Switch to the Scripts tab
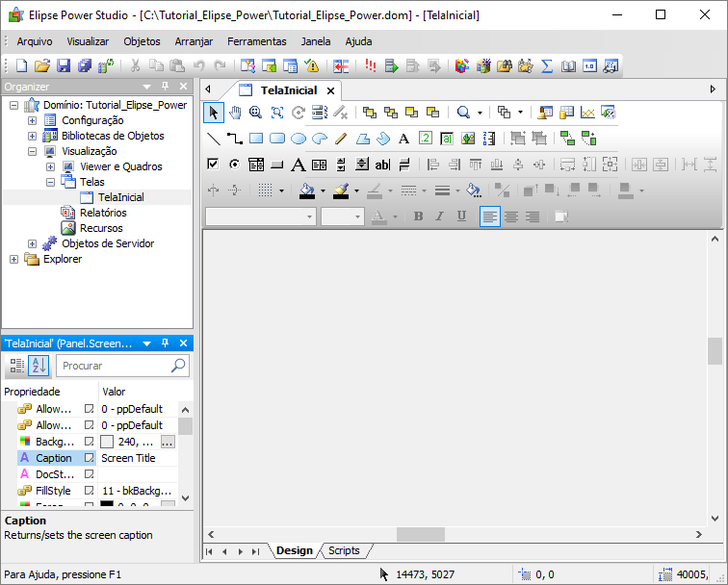This screenshot has width=728, height=585. point(344,550)
